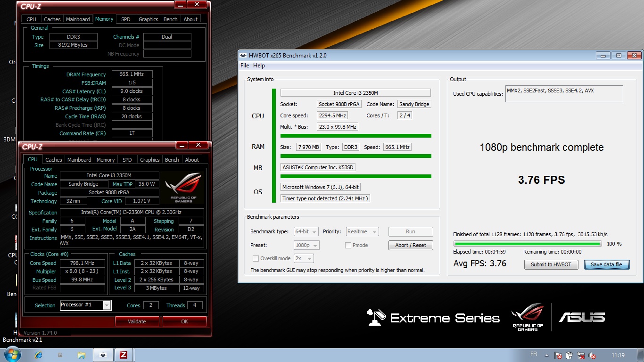Open the Priority Realtime dropdown
Image resolution: width=644 pixels, height=362 pixels.
click(363, 231)
